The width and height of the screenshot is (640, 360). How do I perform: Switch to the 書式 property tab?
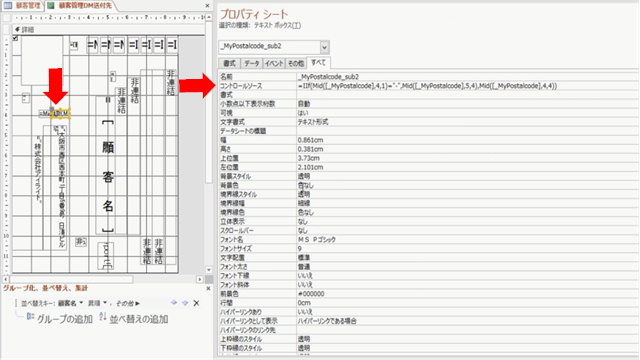(229, 63)
